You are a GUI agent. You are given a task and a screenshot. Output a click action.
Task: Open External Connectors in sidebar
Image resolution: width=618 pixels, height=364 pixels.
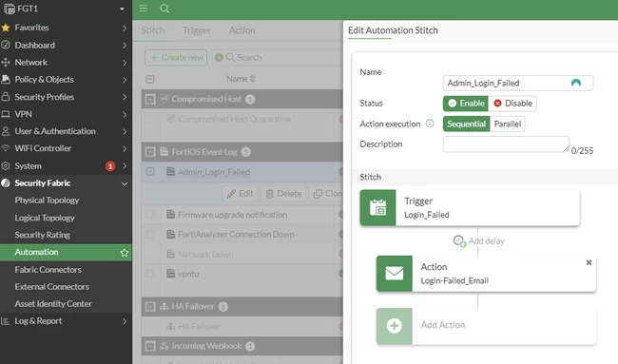52,287
